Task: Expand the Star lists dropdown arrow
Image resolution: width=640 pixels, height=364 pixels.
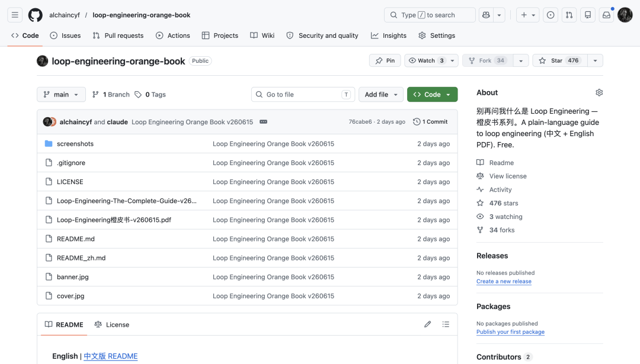Action: (x=595, y=60)
